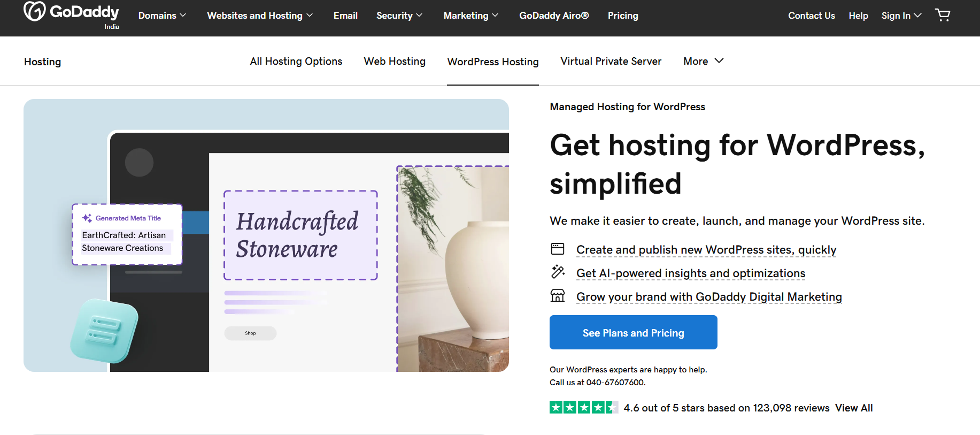Click the GoDaddy logo
Screen dimensions: 980x435
click(x=71, y=12)
